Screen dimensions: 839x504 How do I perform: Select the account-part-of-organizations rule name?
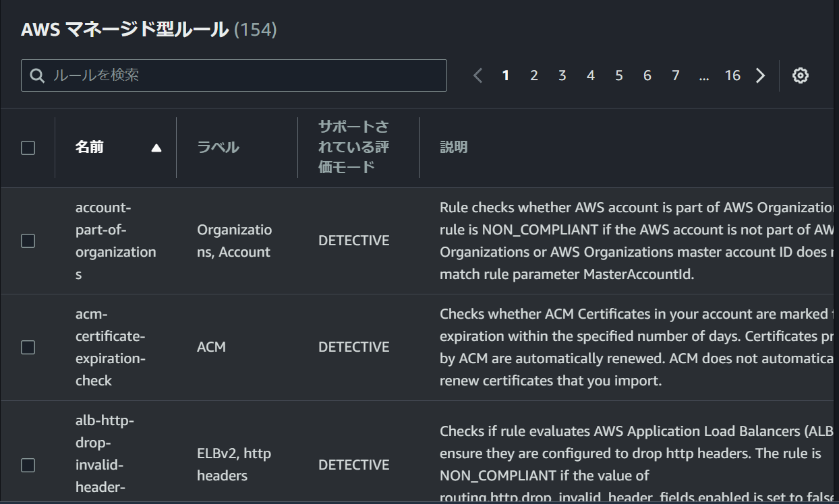(x=115, y=241)
